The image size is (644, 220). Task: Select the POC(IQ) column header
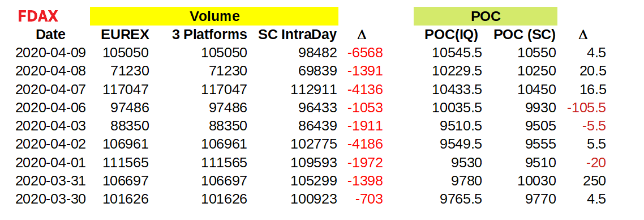452,35
